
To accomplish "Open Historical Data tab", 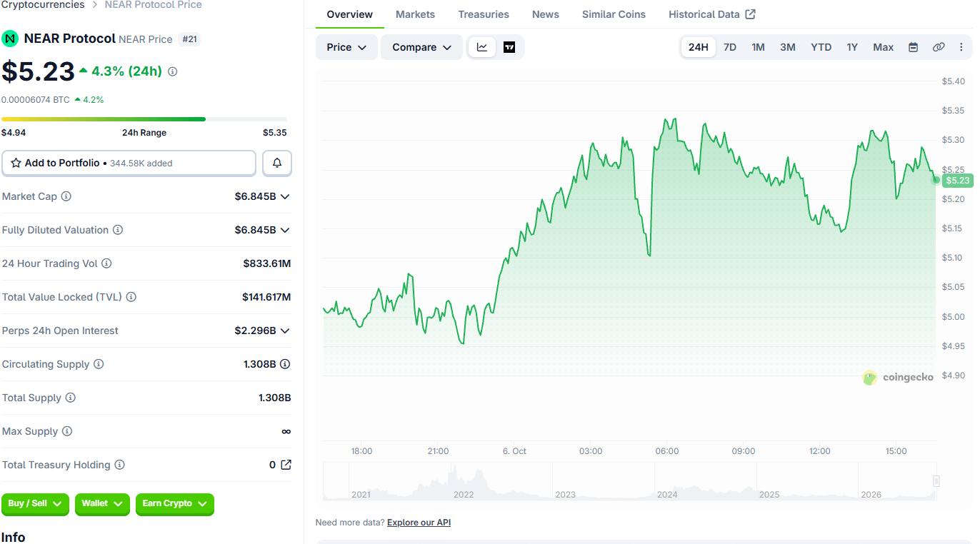I will (711, 14).
